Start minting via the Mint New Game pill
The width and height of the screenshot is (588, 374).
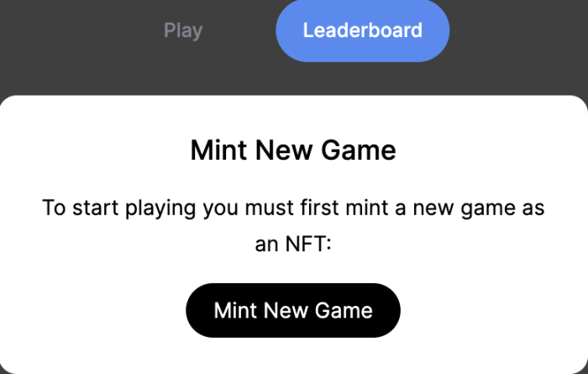pos(293,310)
